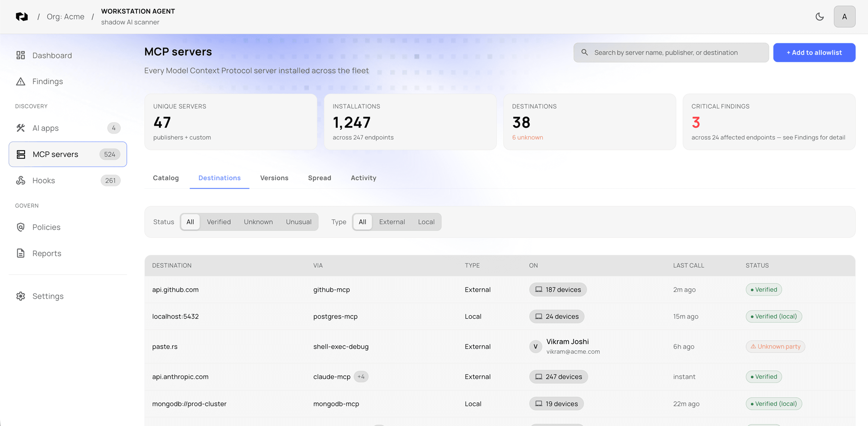868x426 pixels.
Task: Click the Dashboard grid icon in the sidebar
Action: pyautogui.click(x=21, y=55)
